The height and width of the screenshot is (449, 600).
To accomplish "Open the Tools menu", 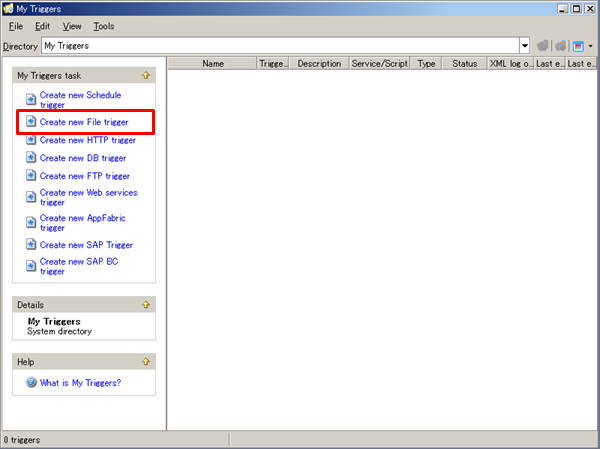I will 104,26.
